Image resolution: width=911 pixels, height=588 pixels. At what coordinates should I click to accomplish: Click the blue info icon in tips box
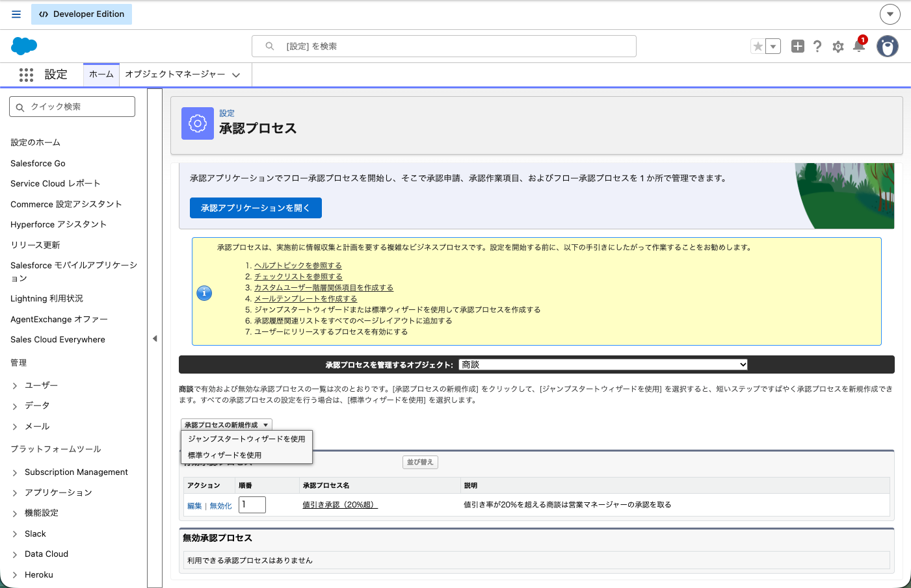204,293
